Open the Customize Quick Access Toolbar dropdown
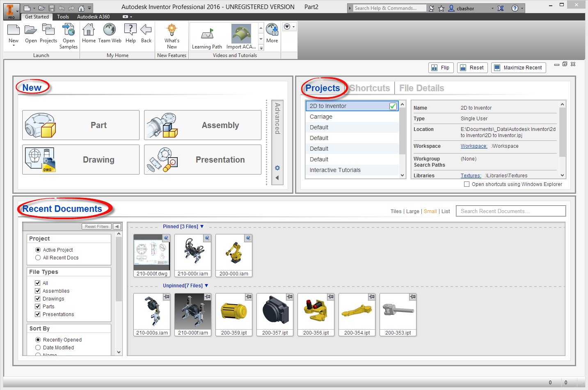 coord(89,8)
